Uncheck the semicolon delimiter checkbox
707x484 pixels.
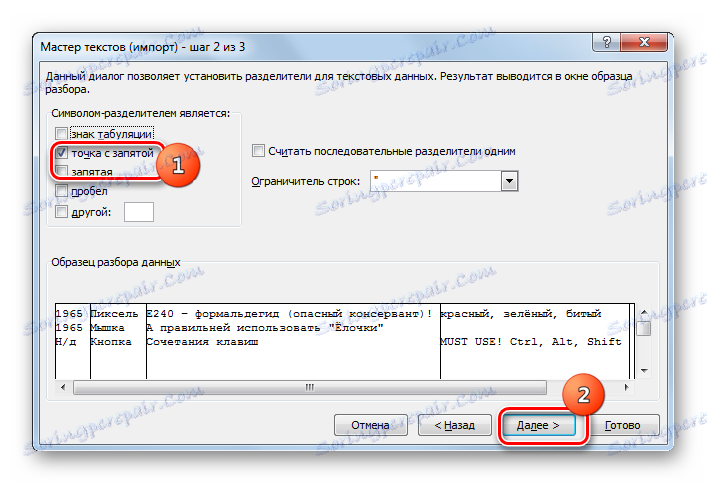[61, 153]
